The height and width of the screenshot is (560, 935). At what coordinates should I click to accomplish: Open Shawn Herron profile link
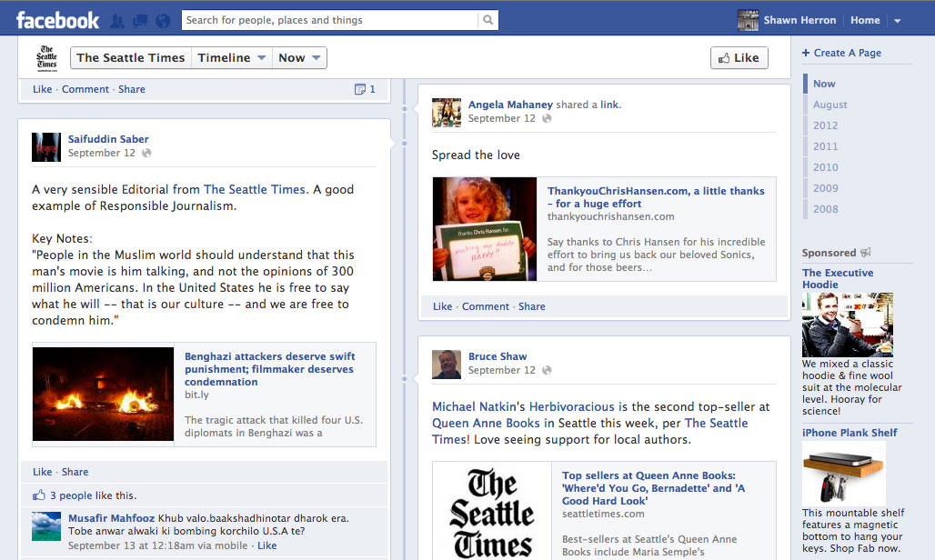799,20
